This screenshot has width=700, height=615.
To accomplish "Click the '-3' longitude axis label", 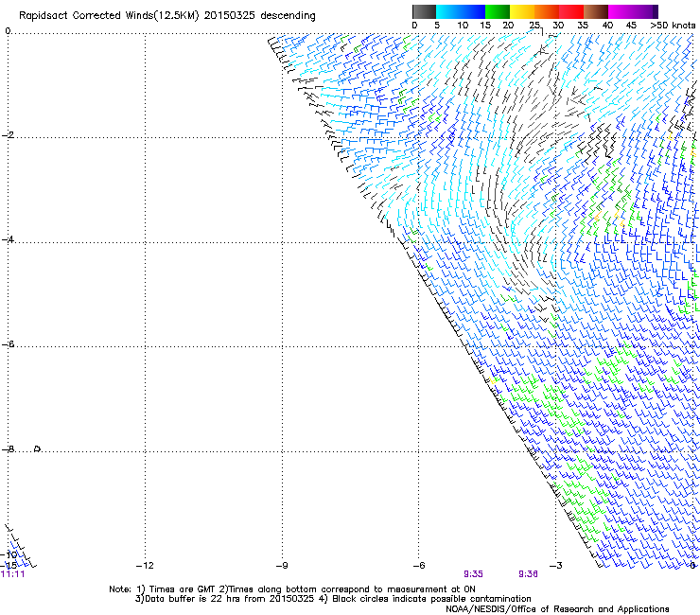I will click(x=556, y=566).
